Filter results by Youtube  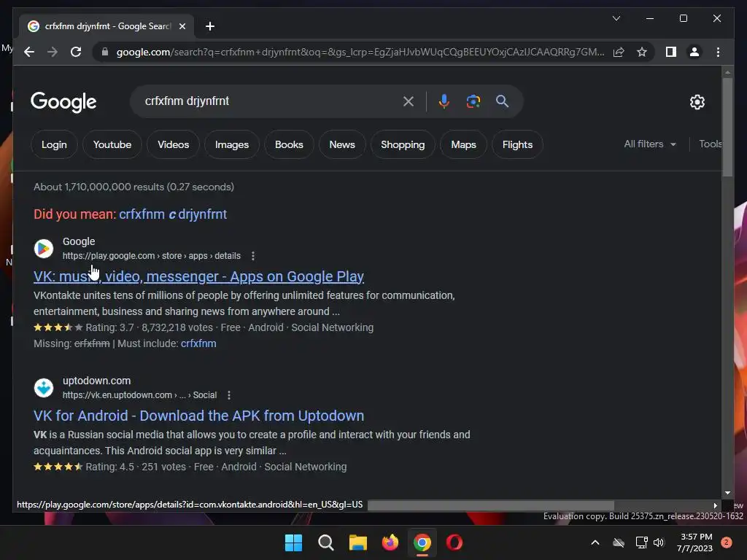(112, 144)
